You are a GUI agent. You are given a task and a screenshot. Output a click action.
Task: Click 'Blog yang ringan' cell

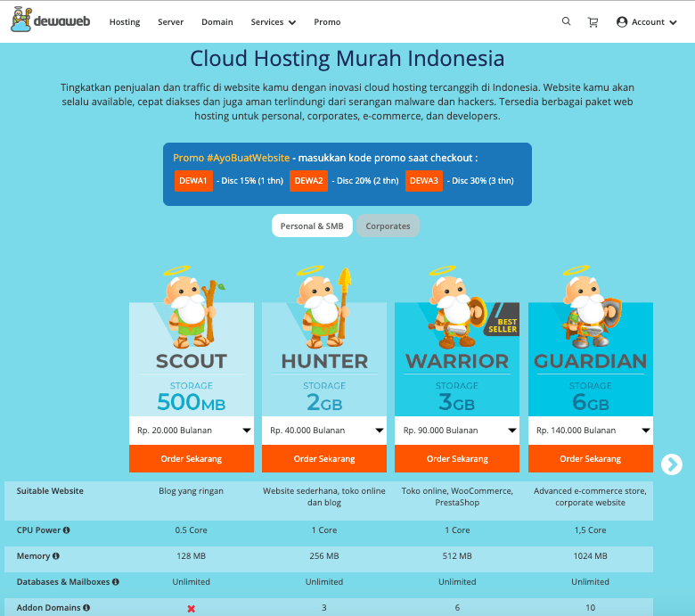click(191, 491)
